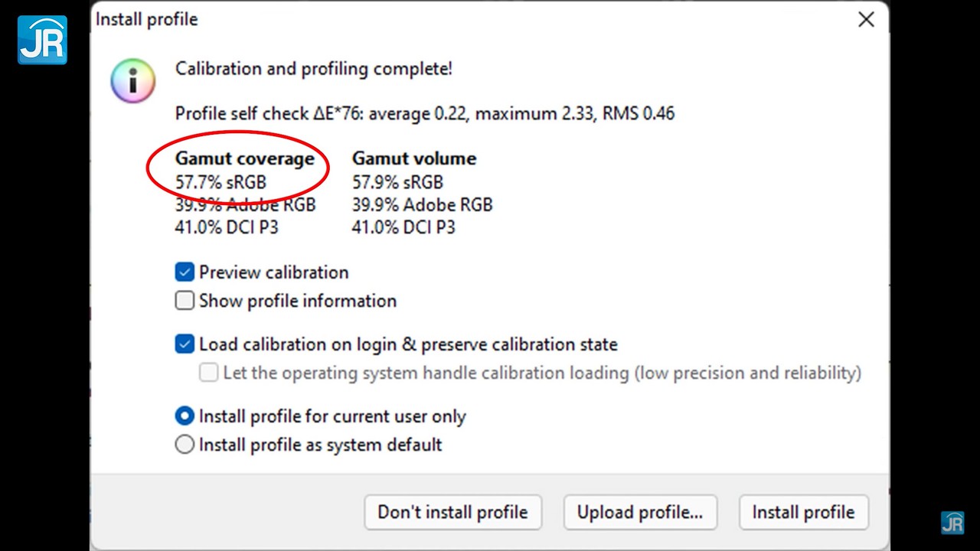
Task: Enable Show profile information
Action: pos(185,301)
